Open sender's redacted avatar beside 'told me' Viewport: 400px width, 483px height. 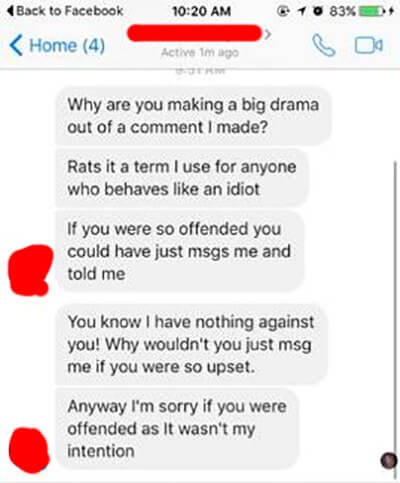tap(30, 270)
